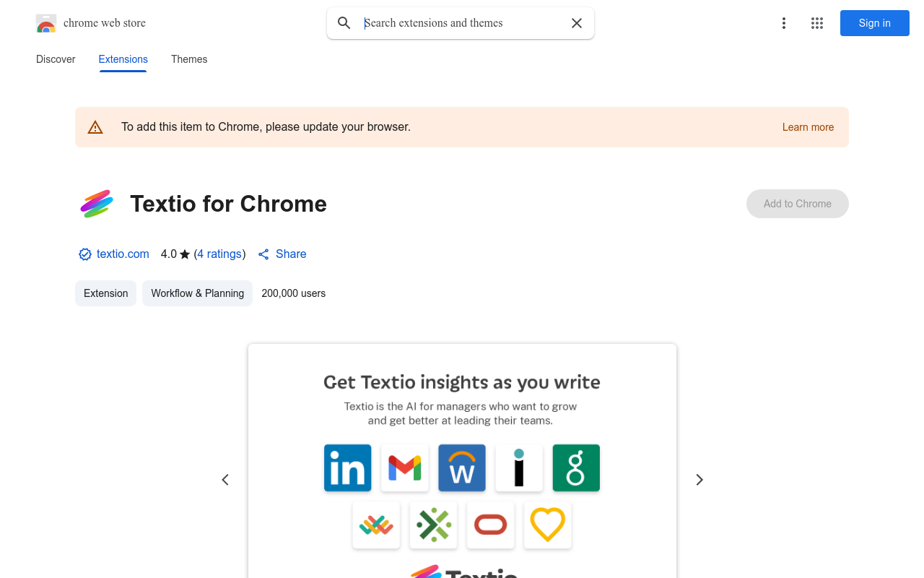
Task: Click the Gmail icon in the screenshot
Action: (x=405, y=468)
